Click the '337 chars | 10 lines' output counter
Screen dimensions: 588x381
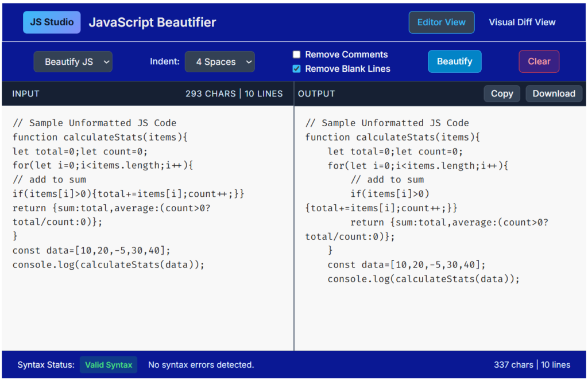532,365
